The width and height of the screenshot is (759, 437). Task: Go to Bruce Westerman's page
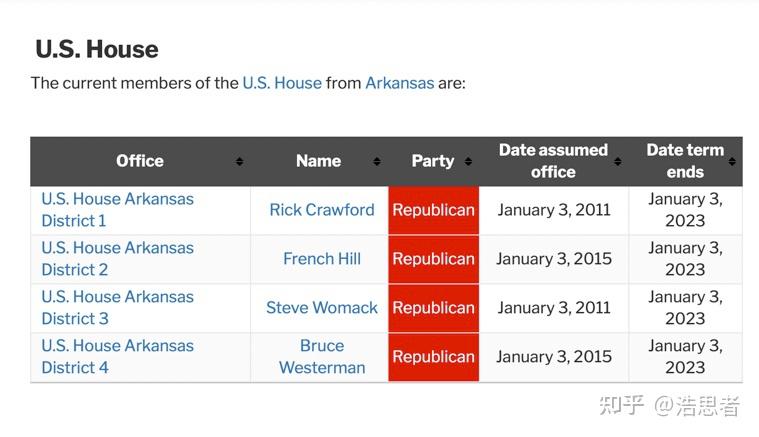[322, 356]
